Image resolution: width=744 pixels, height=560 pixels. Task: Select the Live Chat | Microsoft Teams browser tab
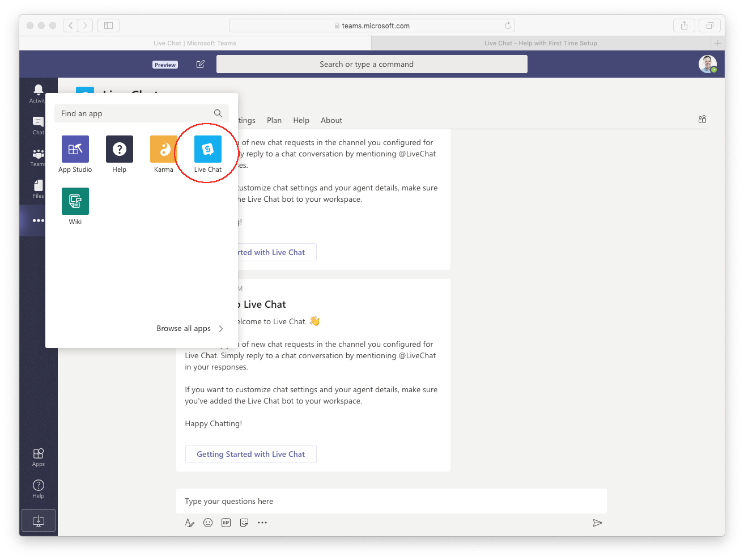(195, 43)
